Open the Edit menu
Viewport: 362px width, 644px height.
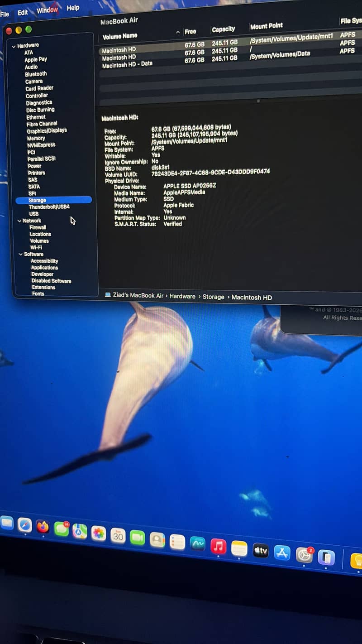click(23, 13)
